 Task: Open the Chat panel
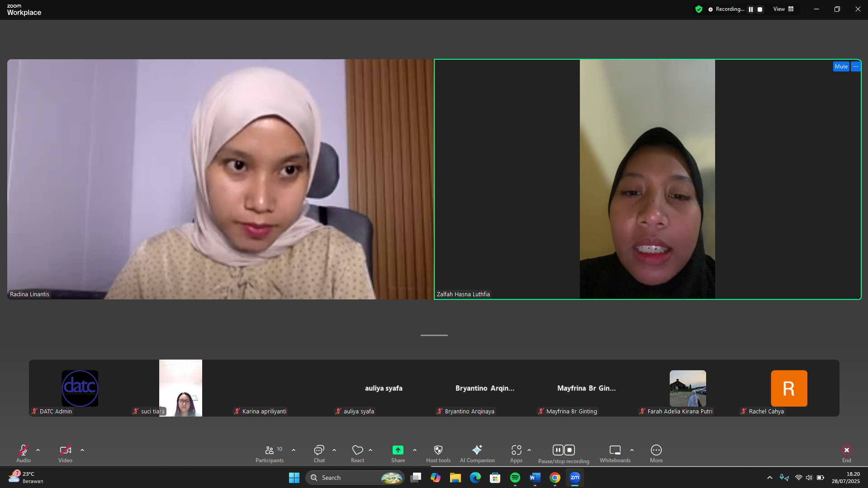319,454
